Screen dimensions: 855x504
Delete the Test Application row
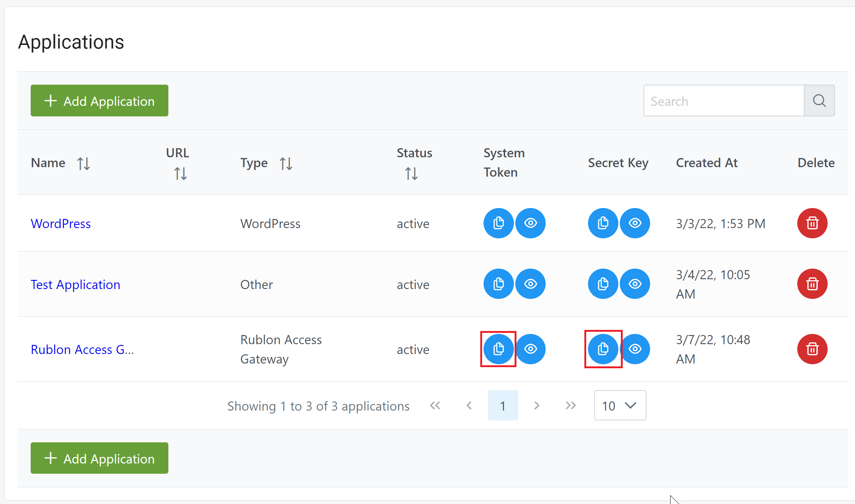click(812, 284)
